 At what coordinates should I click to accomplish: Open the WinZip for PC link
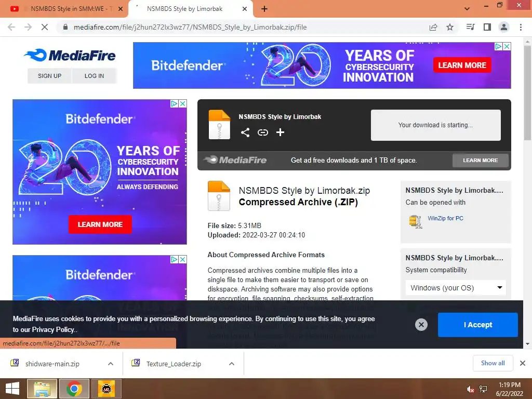[445, 218]
